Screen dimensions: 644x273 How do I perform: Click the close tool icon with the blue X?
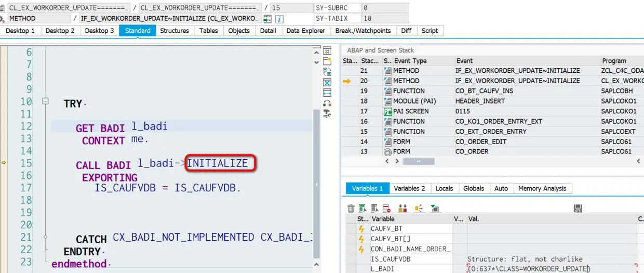(x=327, y=82)
